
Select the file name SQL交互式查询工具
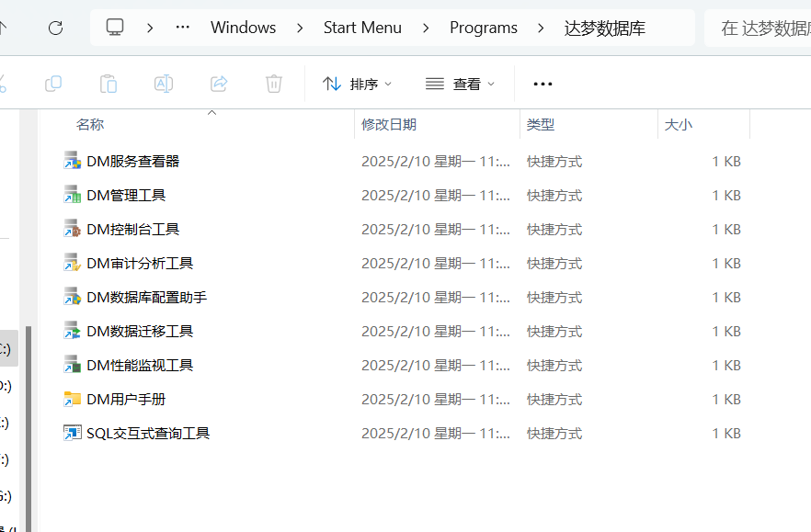(148, 434)
